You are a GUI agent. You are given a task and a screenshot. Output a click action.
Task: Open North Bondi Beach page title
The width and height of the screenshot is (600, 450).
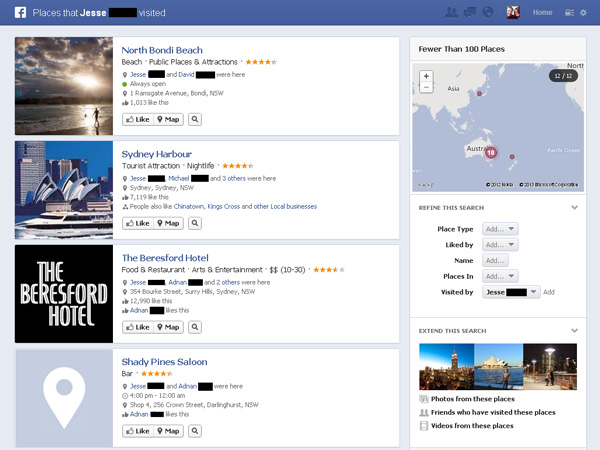point(162,50)
